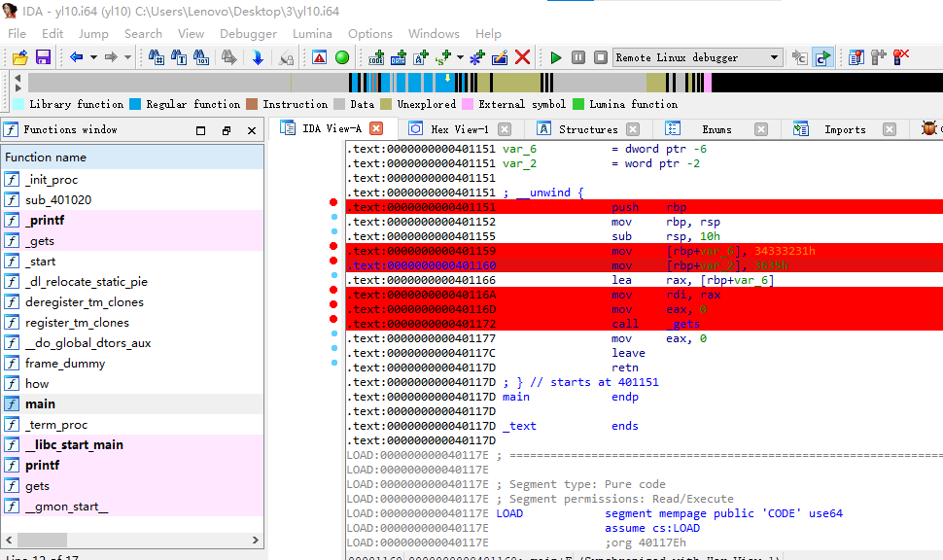The width and height of the screenshot is (943, 560).
Task: Open the text search binoculars icon
Action: pyautogui.click(x=179, y=57)
